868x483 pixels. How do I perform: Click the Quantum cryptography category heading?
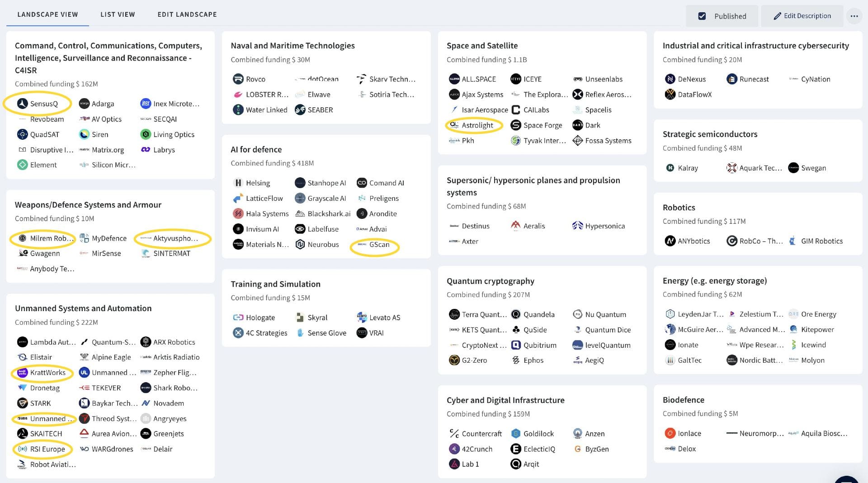pos(491,281)
